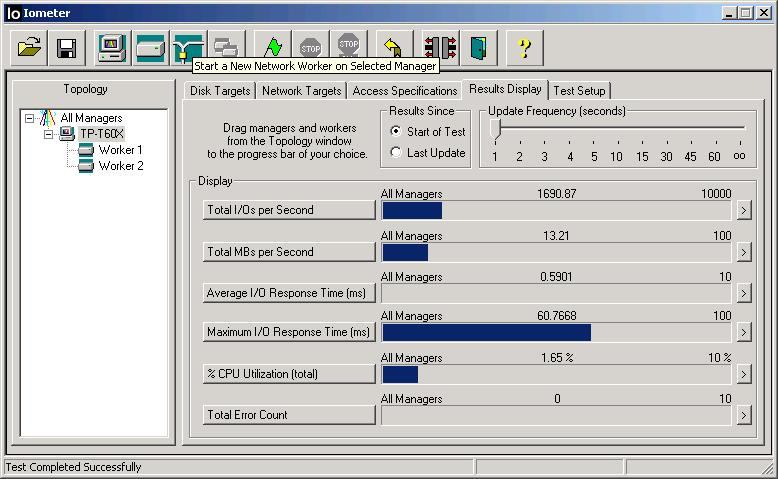Open details arrow for Total Error Count
The width and height of the screenshot is (778, 479).
[x=743, y=415]
